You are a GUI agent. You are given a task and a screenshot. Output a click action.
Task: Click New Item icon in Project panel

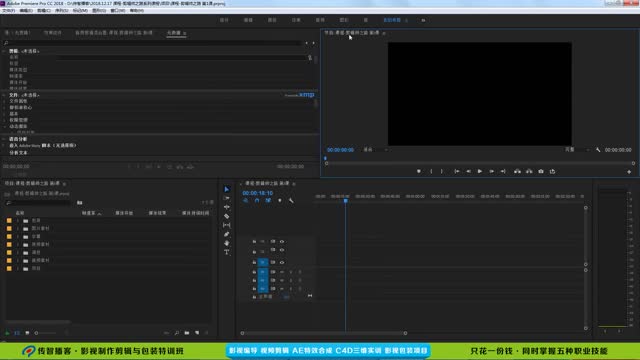click(x=197, y=333)
